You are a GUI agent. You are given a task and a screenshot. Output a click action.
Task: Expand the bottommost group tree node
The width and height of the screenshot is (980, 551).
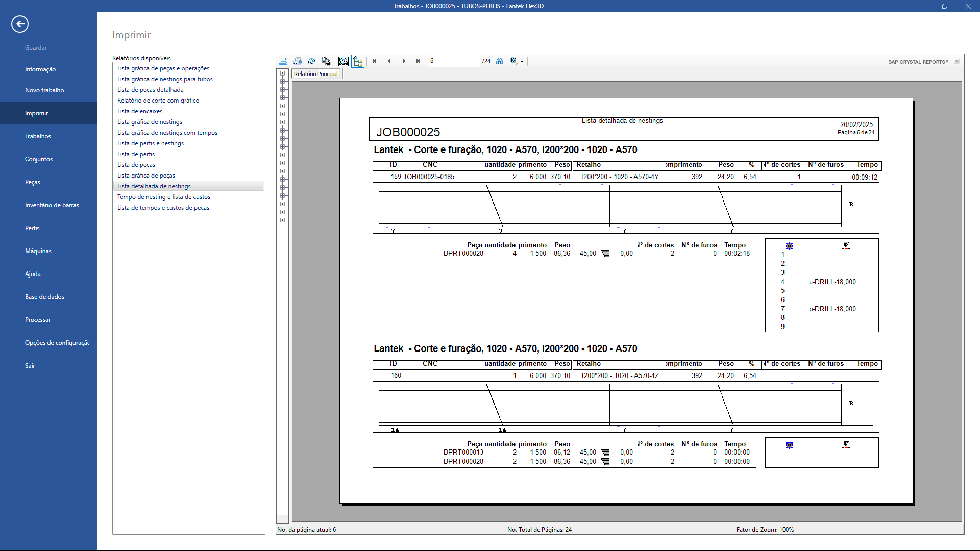[282, 220]
